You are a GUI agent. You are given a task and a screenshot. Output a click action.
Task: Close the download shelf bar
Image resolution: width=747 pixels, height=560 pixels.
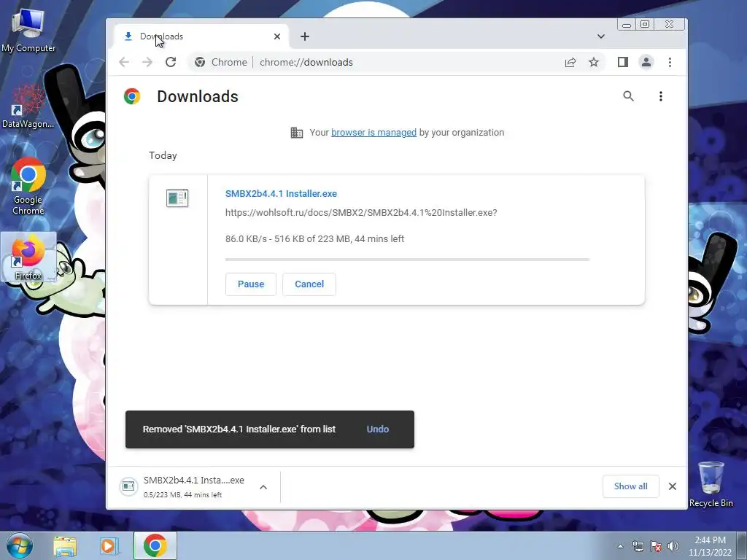(672, 486)
